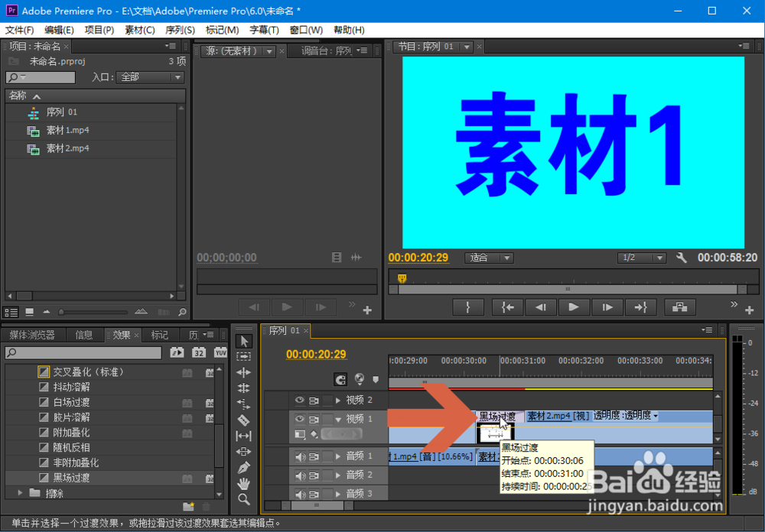Mute Audio 2 track speaker toggle
The height and width of the screenshot is (532, 765).
click(x=300, y=475)
